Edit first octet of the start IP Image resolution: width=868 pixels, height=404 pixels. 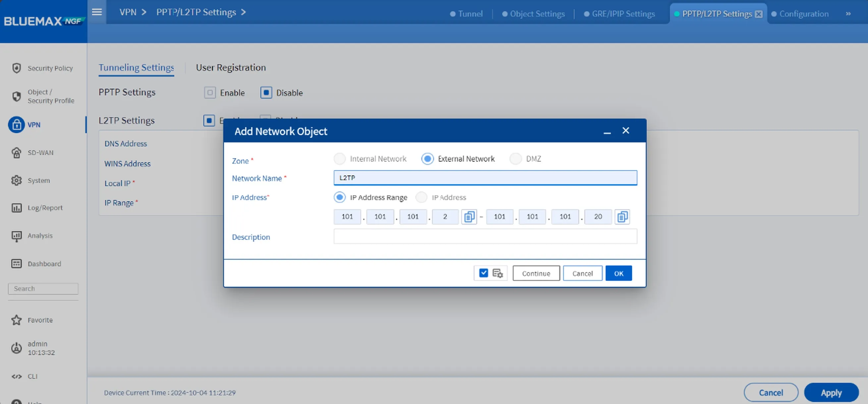coord(348,217)
